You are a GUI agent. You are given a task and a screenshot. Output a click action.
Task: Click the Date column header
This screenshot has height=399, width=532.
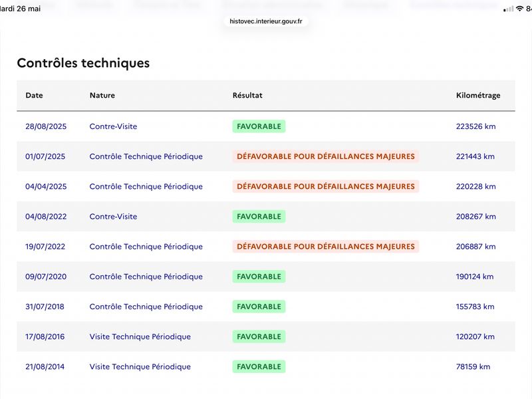[35, 95]
